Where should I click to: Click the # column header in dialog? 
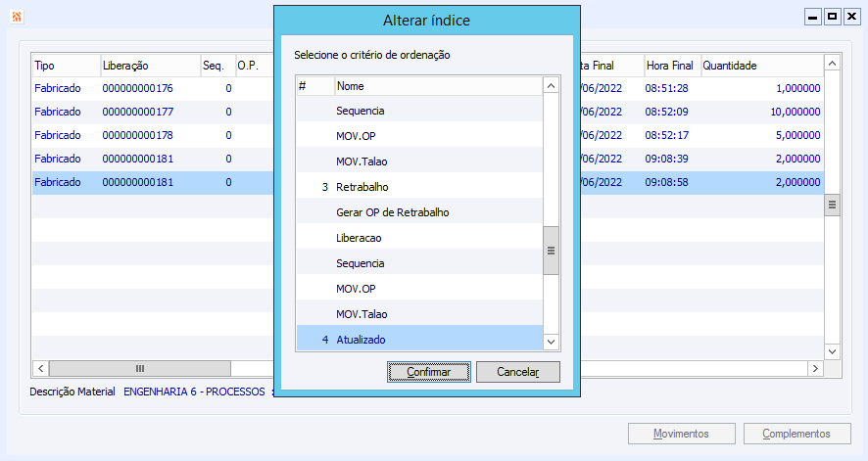point(315,86)
